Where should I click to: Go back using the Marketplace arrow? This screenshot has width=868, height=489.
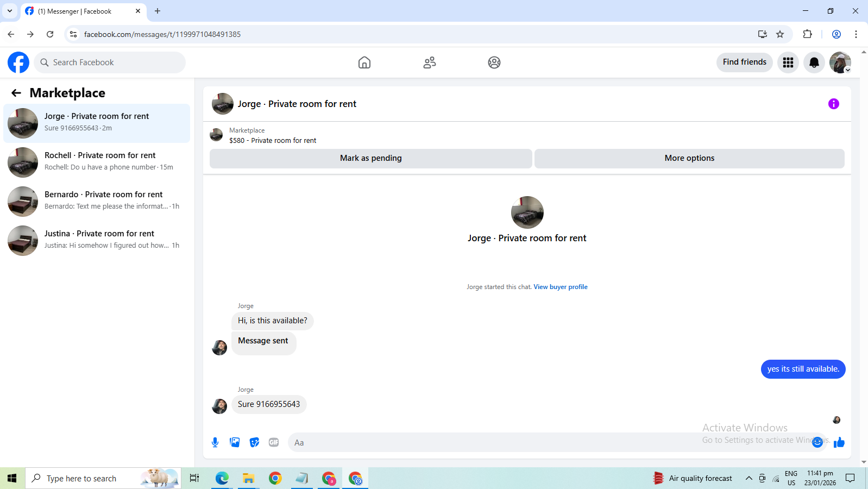(x=16, y=93)
